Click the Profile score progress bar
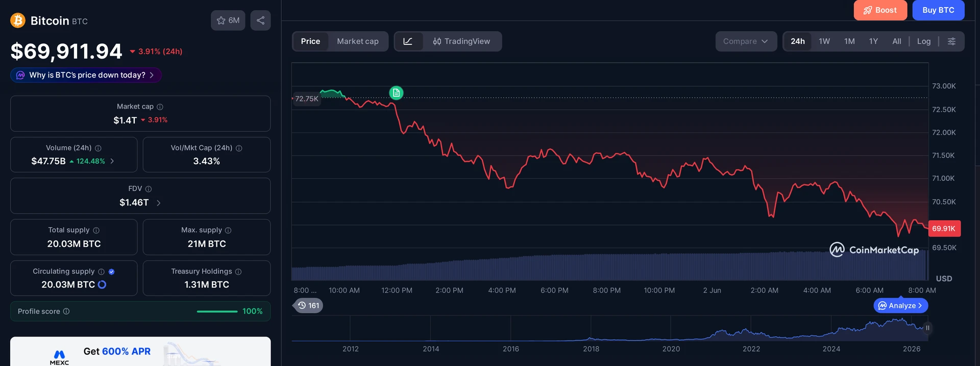980x366 pixels. pyautogui.click(x=217, y=311)
